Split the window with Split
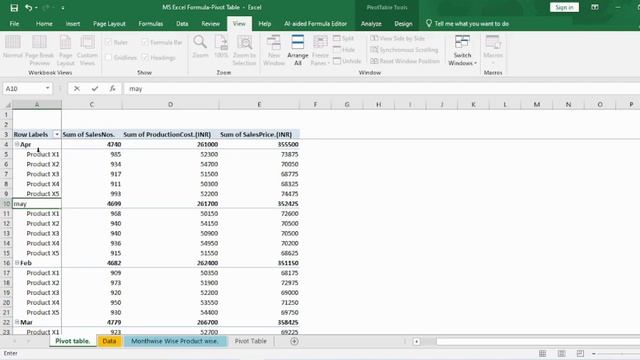640x360 pixels. point(343,38)
